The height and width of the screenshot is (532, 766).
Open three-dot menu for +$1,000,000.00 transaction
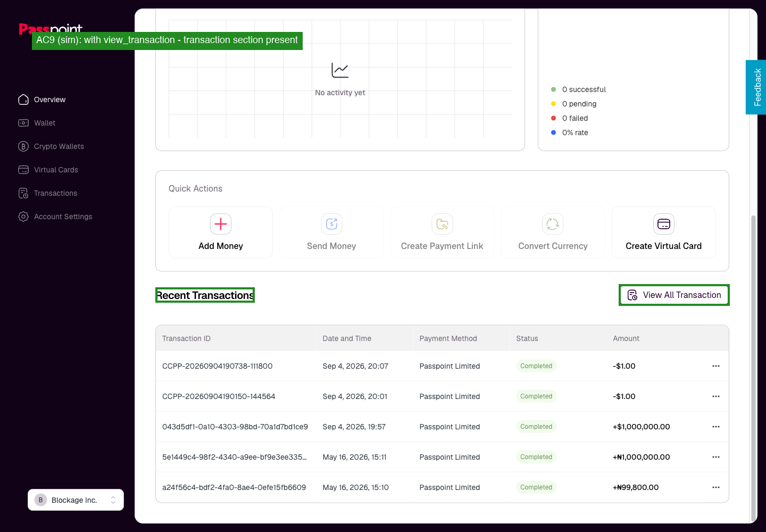coord(716,427)
